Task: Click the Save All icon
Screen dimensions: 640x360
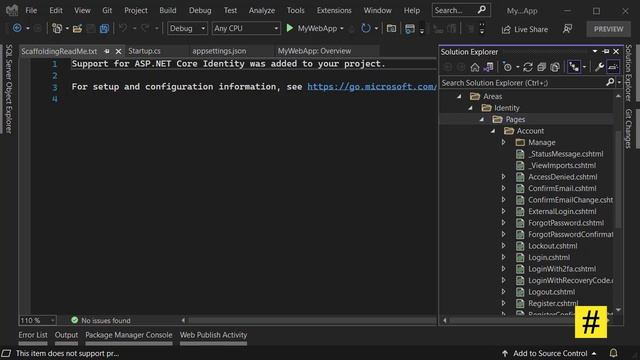Action: (x=104, y=29)
